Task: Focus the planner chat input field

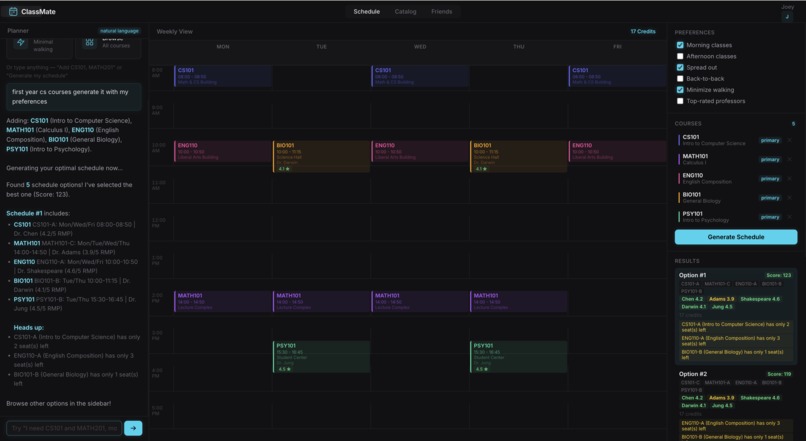Action: click(x=64, y=428)
